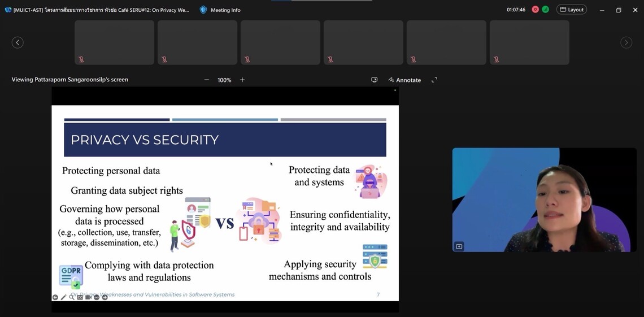This screenshot has height=317, width=644.
Task: Open the Layout options menu
Action: (x=571, y=10)
